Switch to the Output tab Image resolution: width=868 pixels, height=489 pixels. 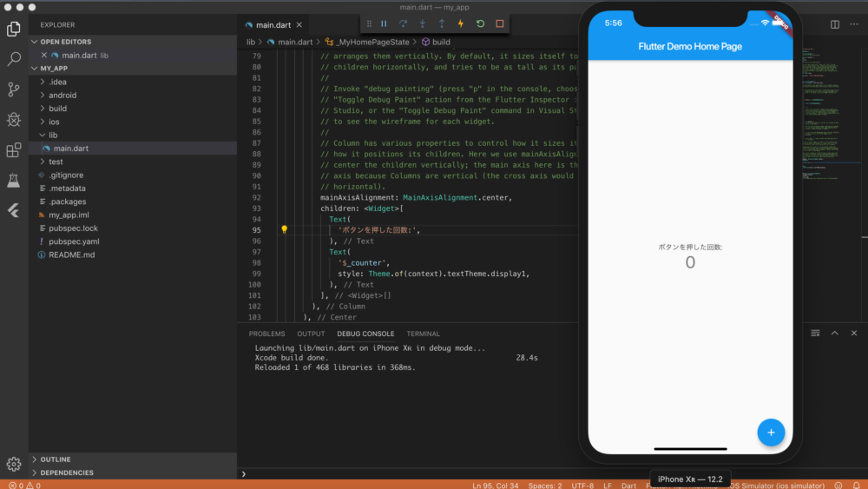(x=311, y=334)
